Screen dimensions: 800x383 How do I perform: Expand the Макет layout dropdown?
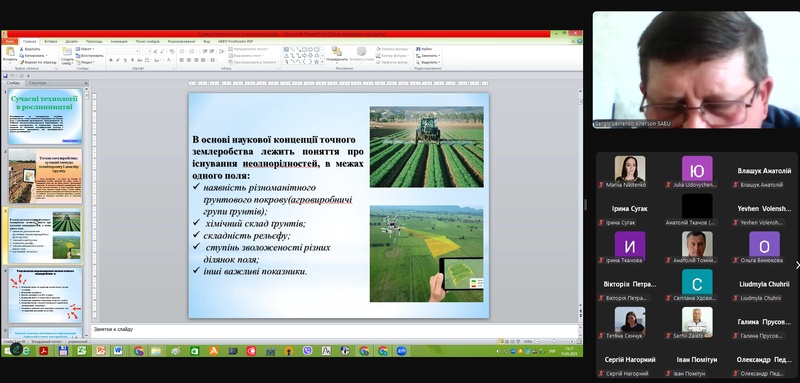coord(85,49)
